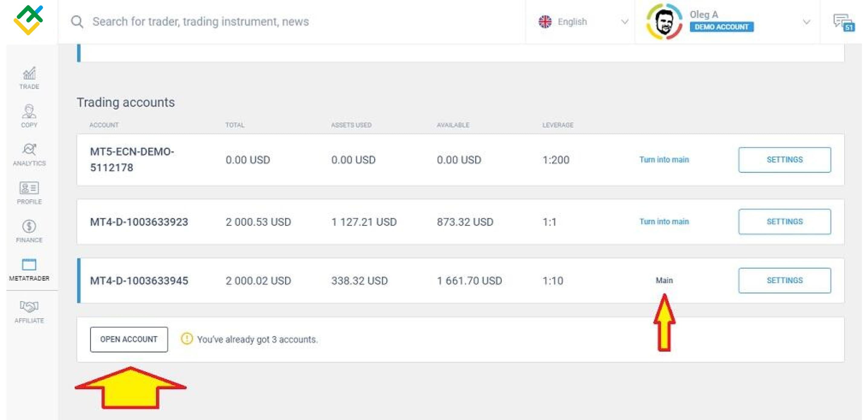Turn MT5-ECN-DEMO account into main
This screenshot has height=420, width=868.
(x=664, y=160)
